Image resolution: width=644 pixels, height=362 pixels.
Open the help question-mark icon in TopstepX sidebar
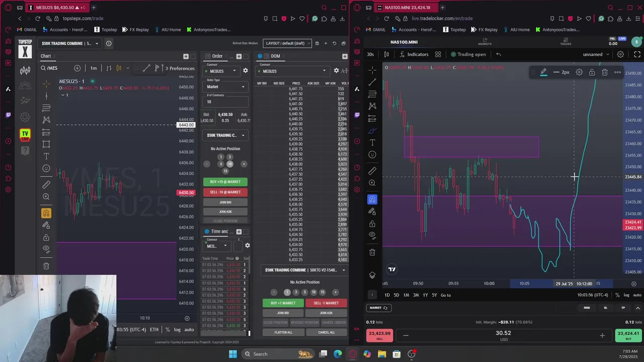tap(25, 150)
